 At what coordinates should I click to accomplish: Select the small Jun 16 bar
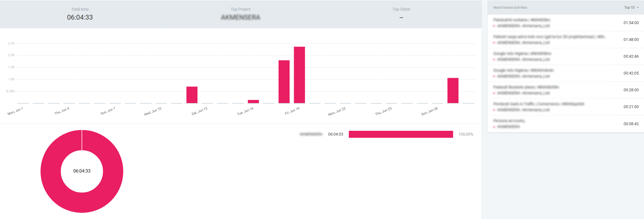tap(253, 102)
